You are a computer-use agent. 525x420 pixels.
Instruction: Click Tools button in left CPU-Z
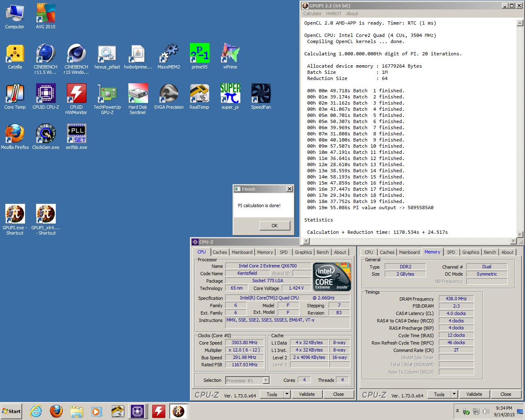[272, 394]
